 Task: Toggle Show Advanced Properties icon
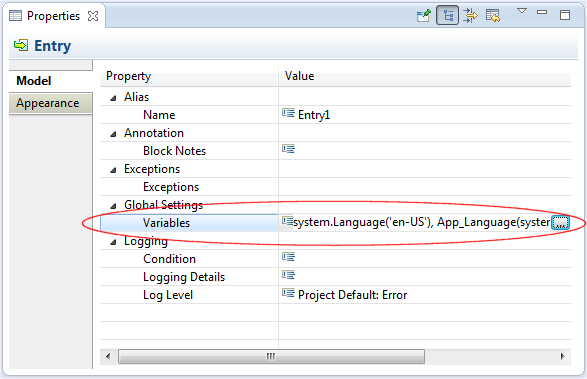point(470,16)
